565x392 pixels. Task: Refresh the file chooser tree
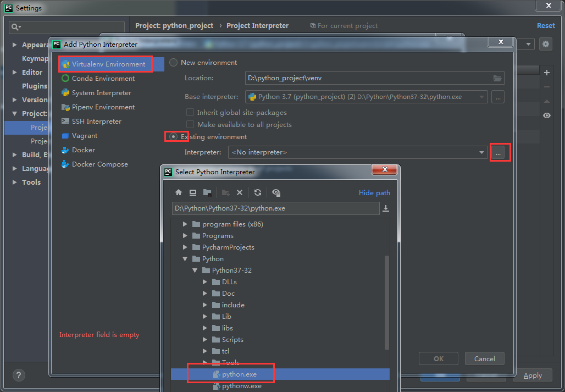click(257, 192)
